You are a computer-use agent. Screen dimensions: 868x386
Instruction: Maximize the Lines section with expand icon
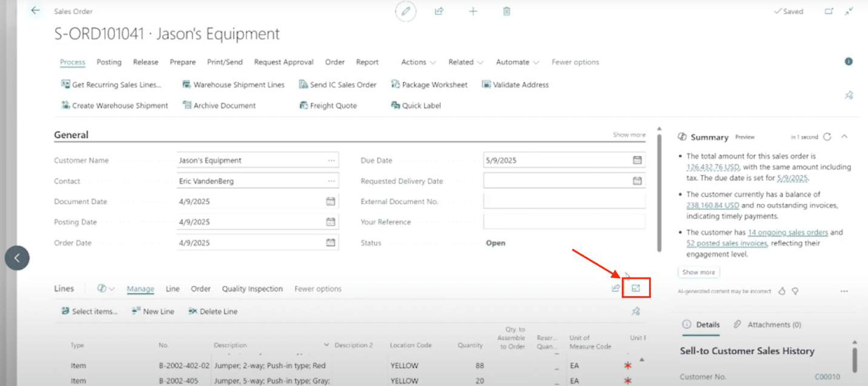[636, 288]
